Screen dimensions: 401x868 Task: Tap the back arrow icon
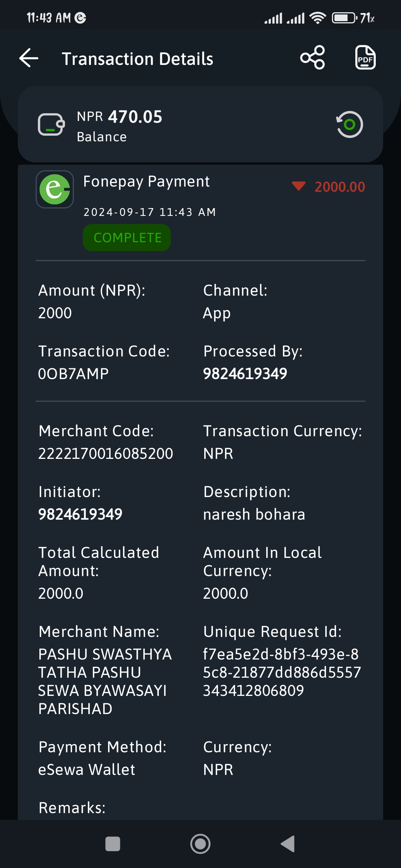pos(29,58)
